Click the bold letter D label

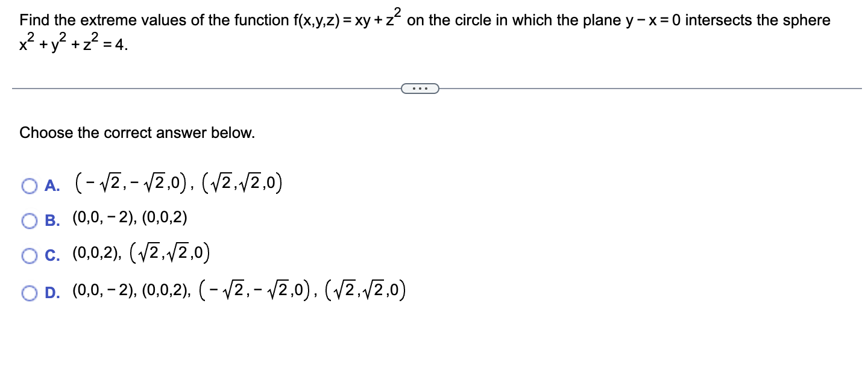(x=52, y=292)
